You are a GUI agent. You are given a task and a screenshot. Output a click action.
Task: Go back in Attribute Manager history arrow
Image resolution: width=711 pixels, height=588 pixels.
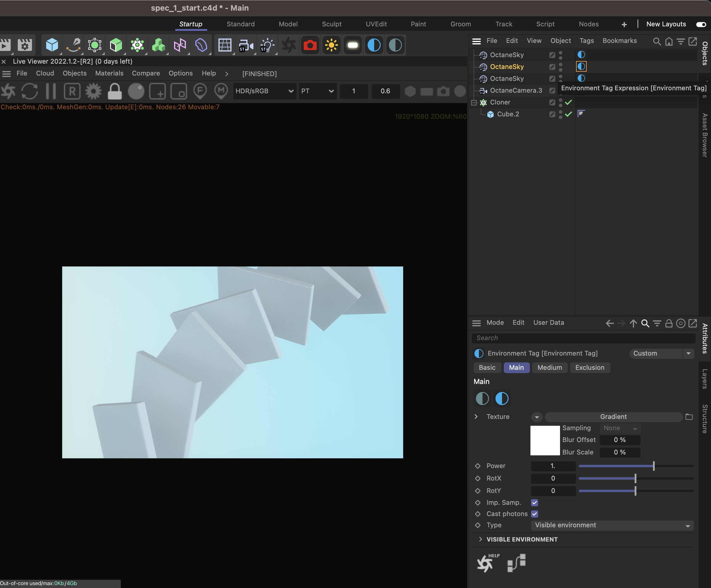click(610, 323)
